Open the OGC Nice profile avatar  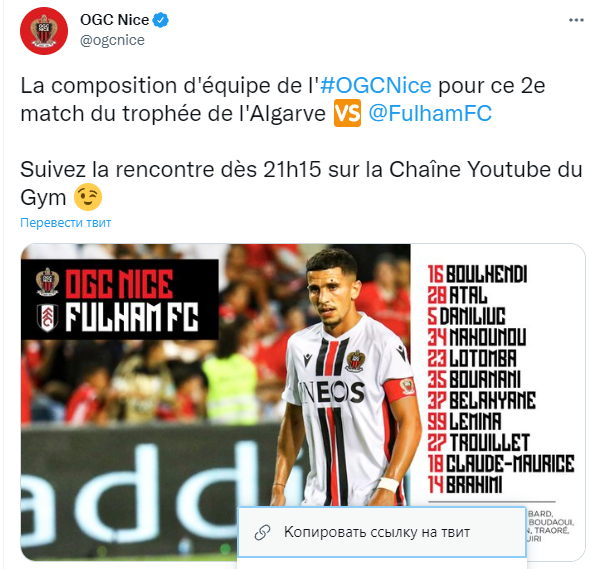click(x=44, y=30)
